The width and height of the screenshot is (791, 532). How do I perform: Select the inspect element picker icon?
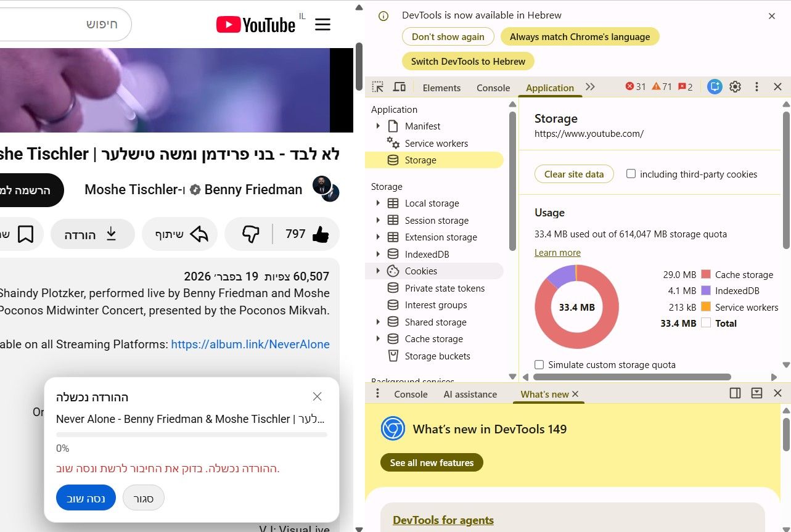pos(378,87)
